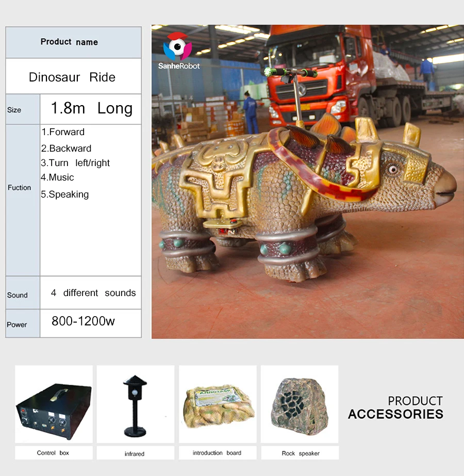Click the 'Fuction' row label
The image size is (464, 476).
tap(20, 188)
